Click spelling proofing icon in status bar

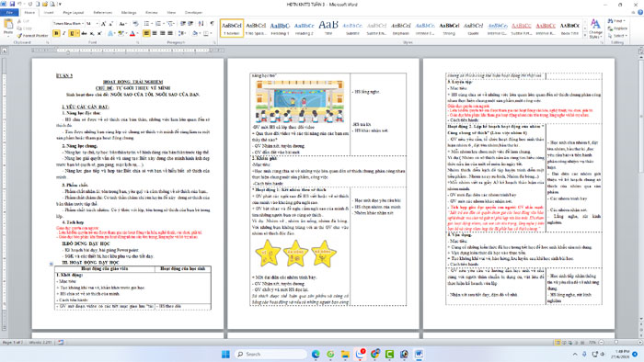61,343
